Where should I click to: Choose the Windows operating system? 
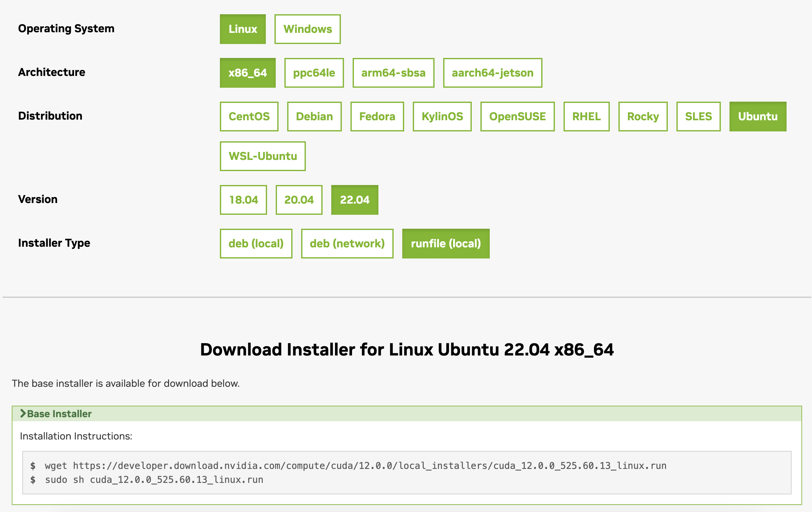307,29
